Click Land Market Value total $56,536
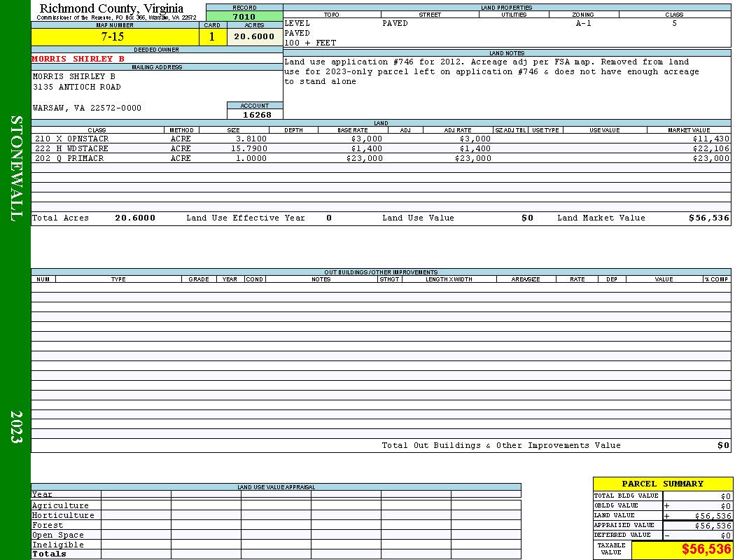The width and height of the screenshot is (735, 560). pos(709,218)
